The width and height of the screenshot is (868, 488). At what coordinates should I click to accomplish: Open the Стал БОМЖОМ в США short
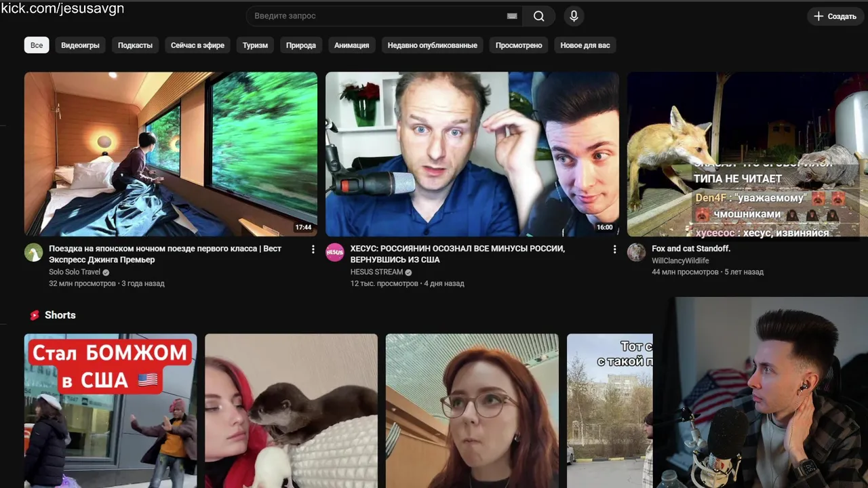click(111, 411)
